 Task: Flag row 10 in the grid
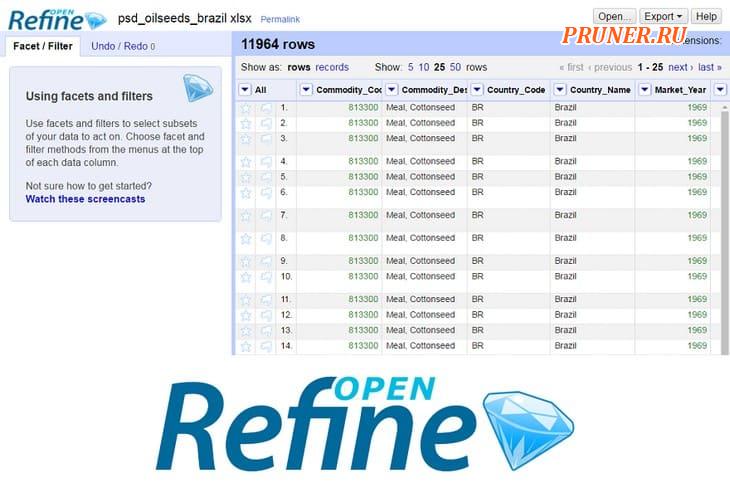coord(266,277)
